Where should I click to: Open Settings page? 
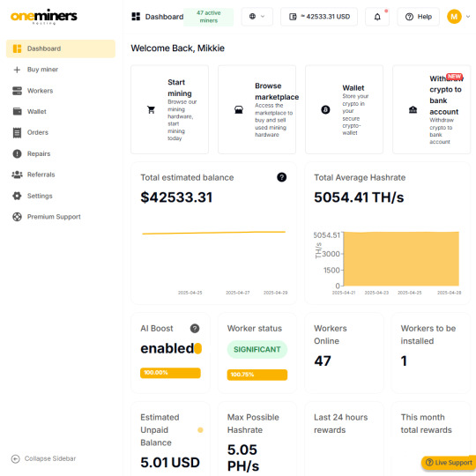(61, 196)
